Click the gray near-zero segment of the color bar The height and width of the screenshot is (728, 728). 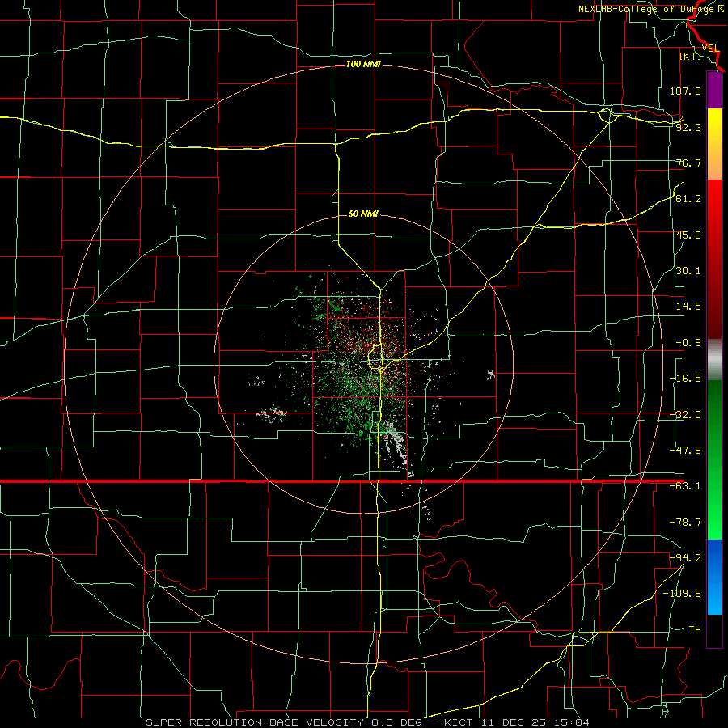click(x=714, y=360)
